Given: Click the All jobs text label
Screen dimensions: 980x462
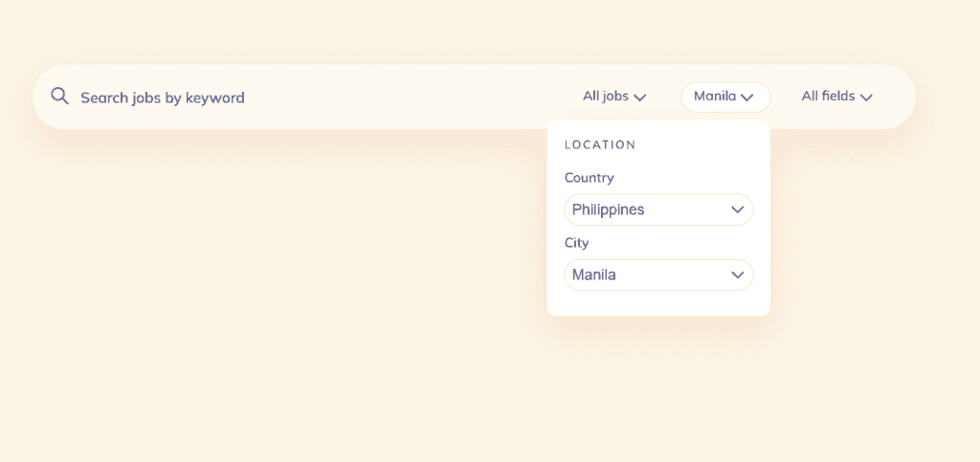Looking at the screenshot, I should [x=605, y=97].
